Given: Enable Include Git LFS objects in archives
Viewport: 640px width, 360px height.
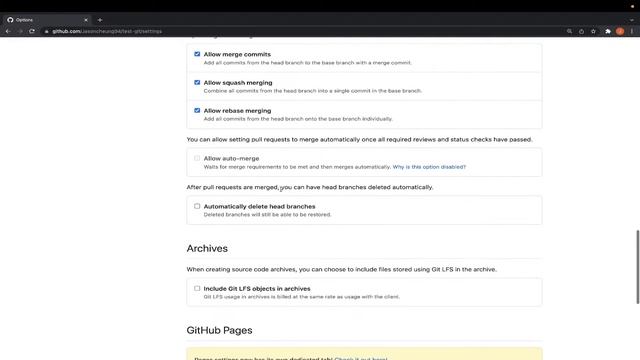Looking at the screenshot, I should click(197, 288).
